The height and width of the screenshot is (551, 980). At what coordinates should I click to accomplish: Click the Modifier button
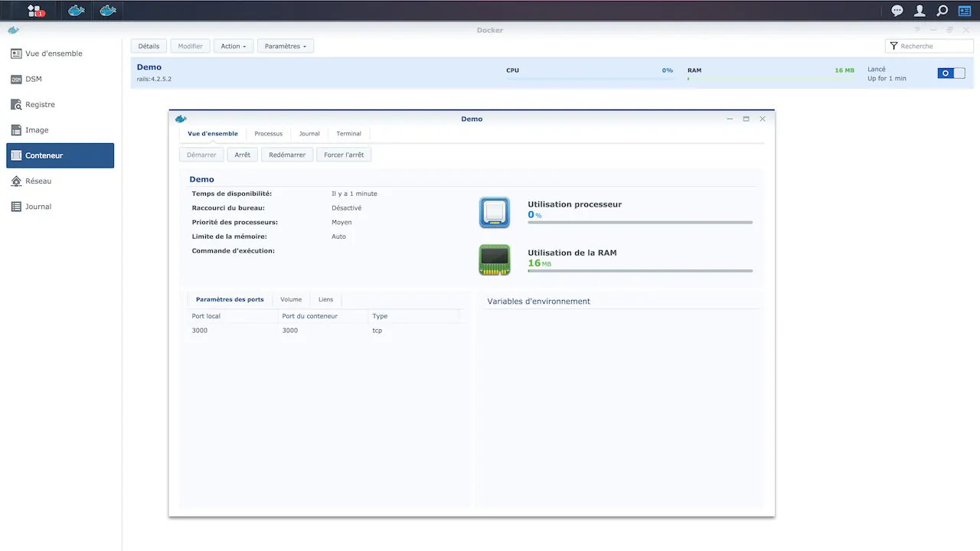(x=191, y=46)
